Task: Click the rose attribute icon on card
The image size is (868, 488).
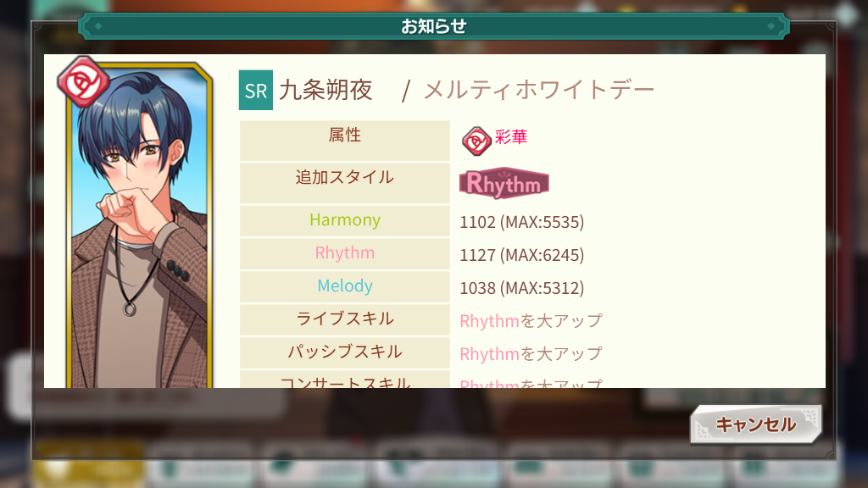Action: 83,81
